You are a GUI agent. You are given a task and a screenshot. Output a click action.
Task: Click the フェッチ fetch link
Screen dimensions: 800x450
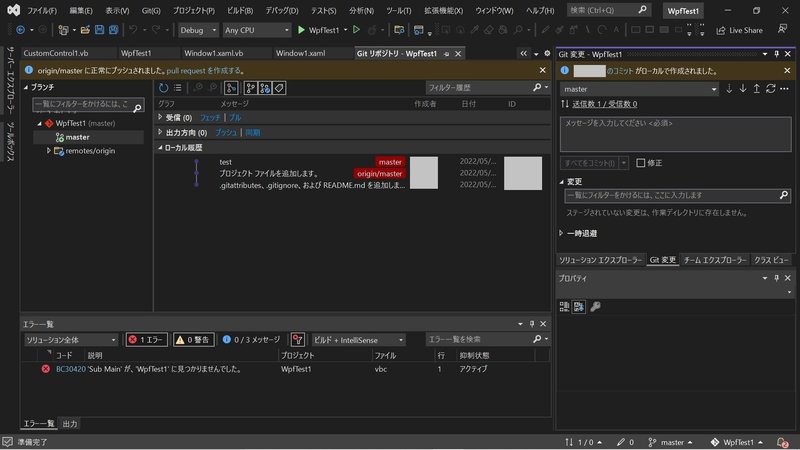point(210,117)
